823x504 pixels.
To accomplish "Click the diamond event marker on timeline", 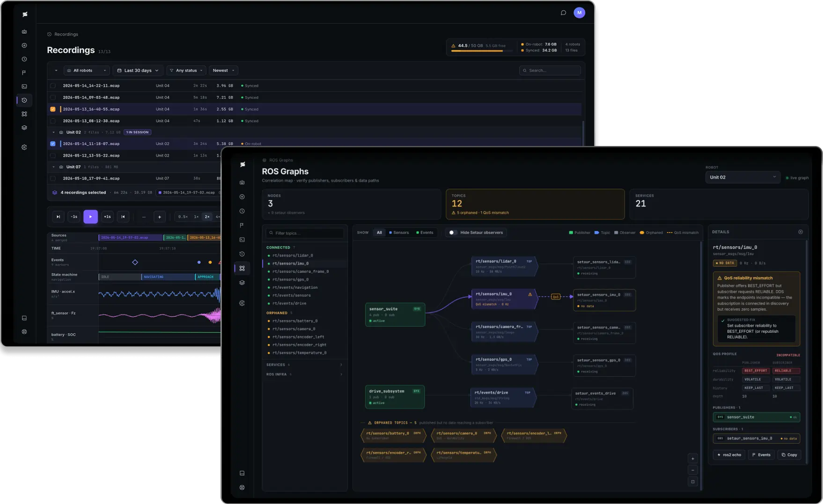I will [x=135, y=262].
